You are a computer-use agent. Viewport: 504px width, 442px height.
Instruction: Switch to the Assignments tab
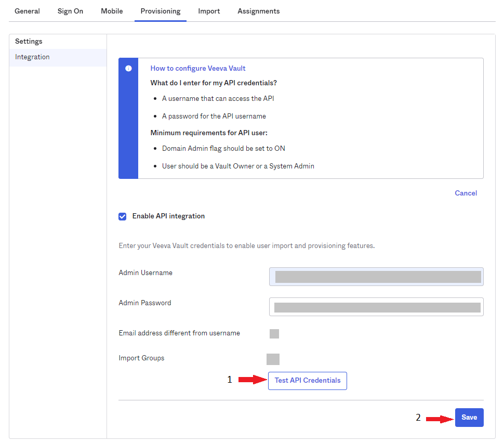coord(258,11)
